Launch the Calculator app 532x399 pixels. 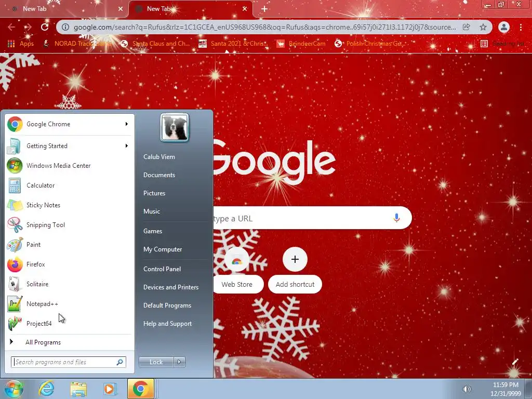click(x=69, y=185)
